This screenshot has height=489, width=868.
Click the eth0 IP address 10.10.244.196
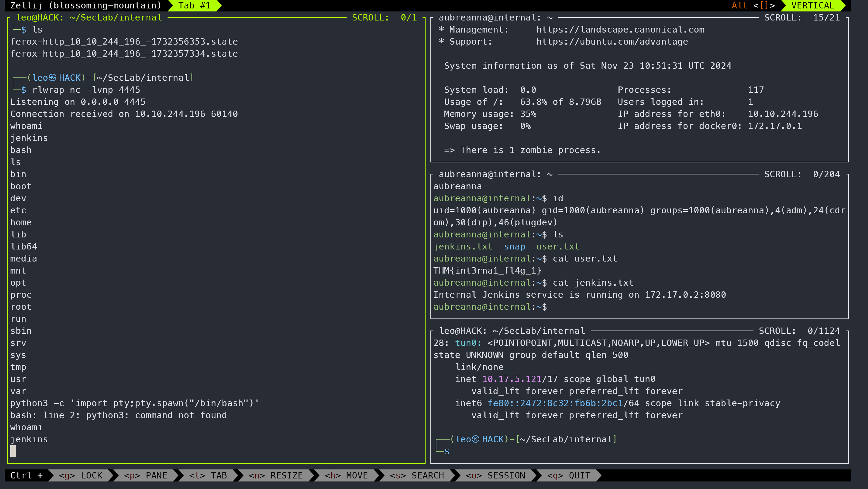(x=783, y=114)
